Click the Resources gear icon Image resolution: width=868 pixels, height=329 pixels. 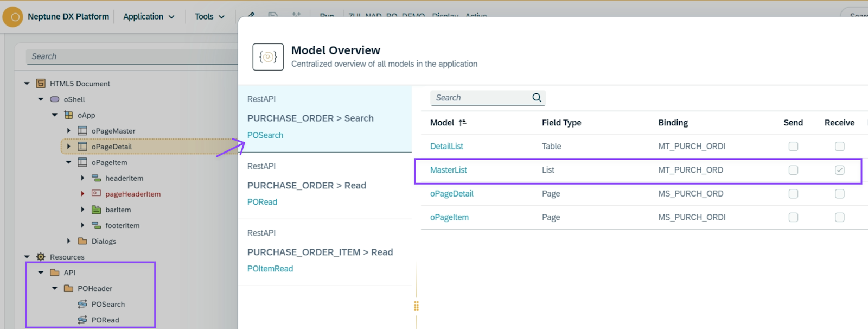tap(41, 257)
